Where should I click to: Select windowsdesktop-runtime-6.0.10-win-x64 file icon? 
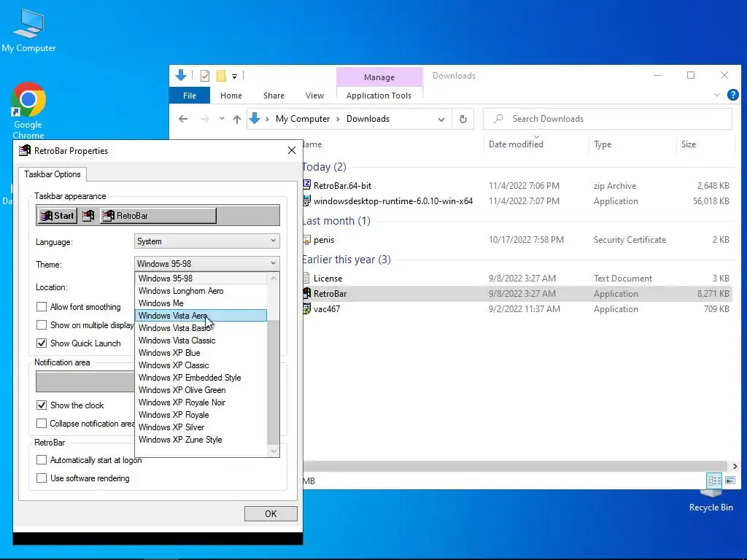(x=307, y=201)
